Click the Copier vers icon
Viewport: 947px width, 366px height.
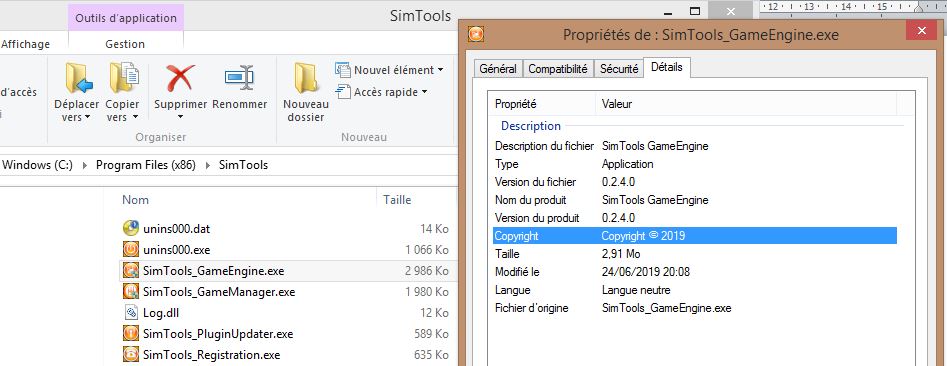(x=124, y=78)
